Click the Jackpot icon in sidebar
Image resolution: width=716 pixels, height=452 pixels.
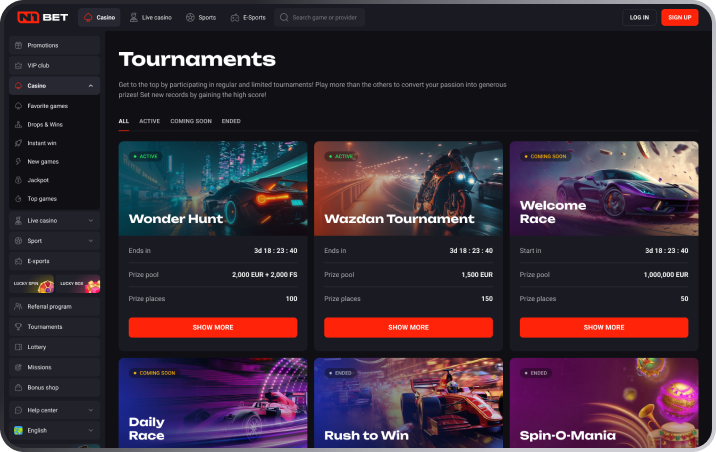coord(18,180)
